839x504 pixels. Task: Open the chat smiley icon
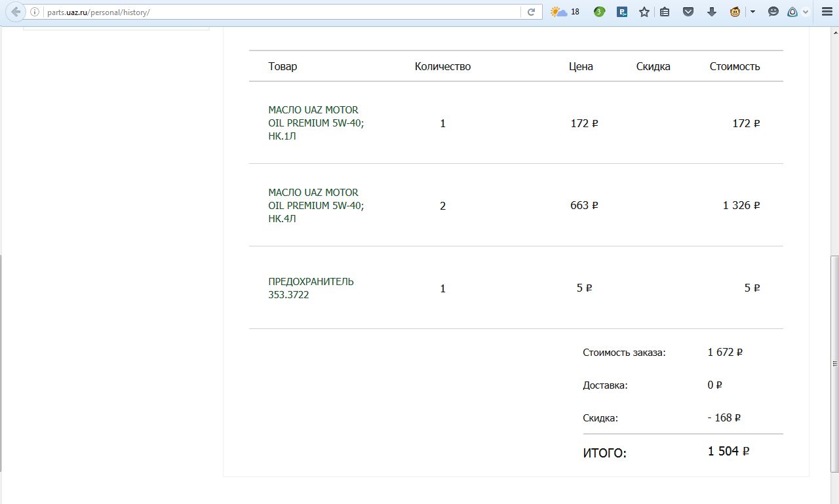(773, 12)
